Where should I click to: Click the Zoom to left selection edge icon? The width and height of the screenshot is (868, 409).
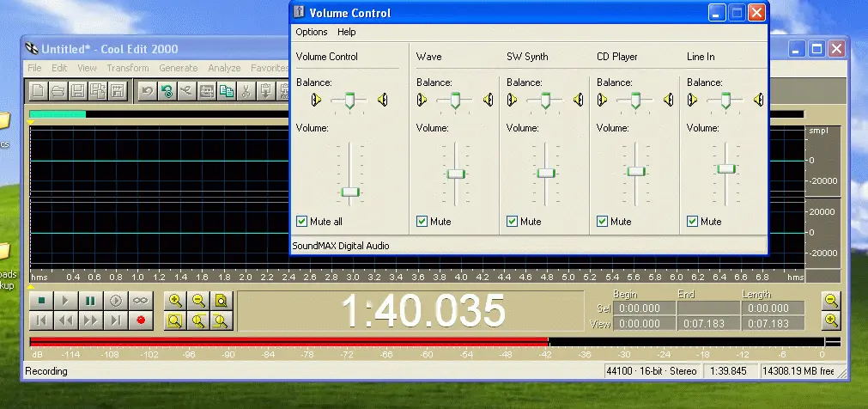[198, 320]
